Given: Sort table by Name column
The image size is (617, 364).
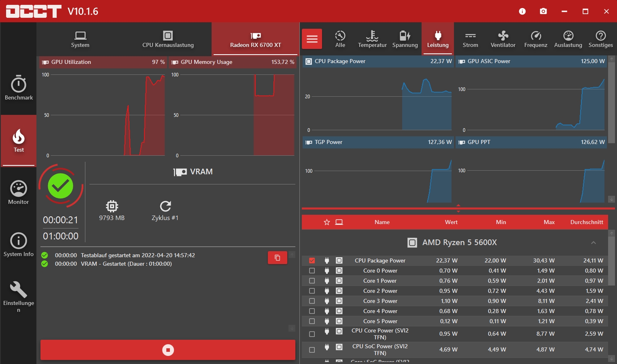Looking at the screenshot, I should click(x=382, y=222).
